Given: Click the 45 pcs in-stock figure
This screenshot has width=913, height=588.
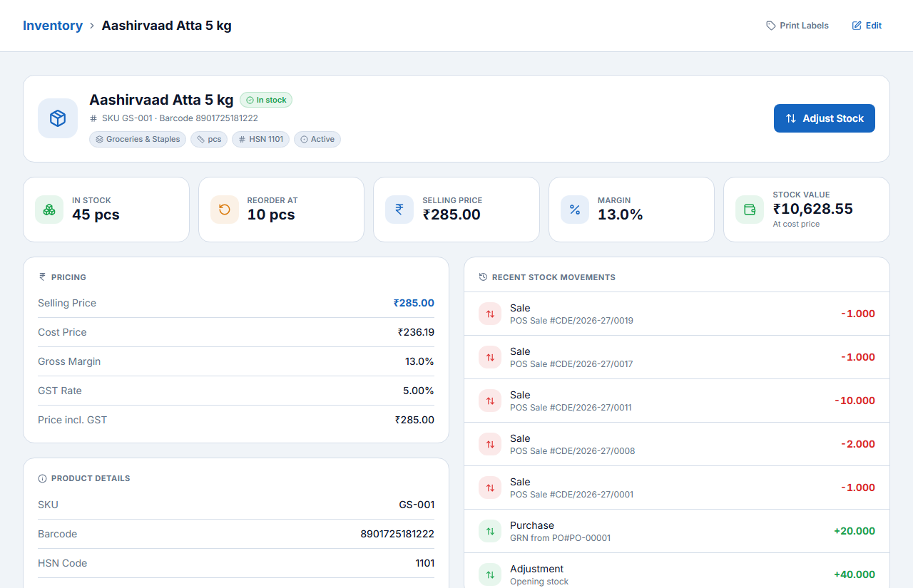Looking at the screenshot, I should [96, 215].
